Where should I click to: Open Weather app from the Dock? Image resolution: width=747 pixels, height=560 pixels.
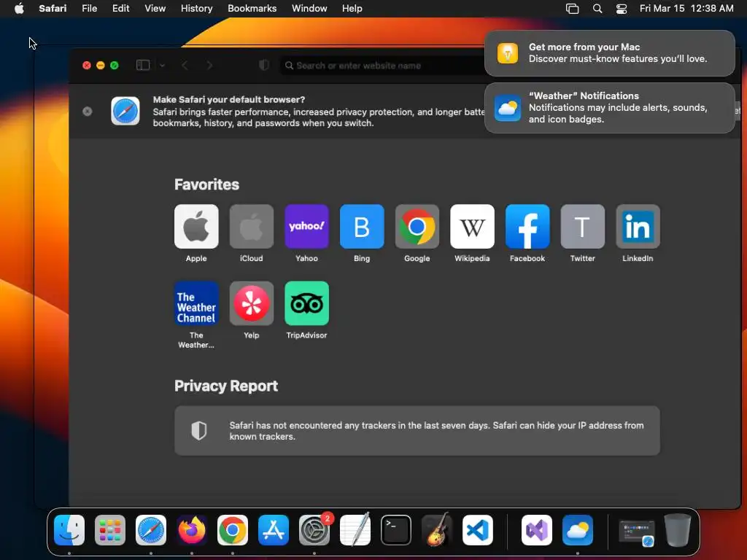(x=578, y=530)
